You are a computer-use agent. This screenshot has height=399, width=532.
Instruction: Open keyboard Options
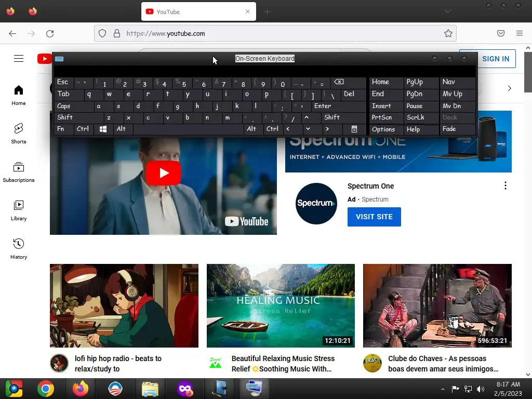coord(386,129)
